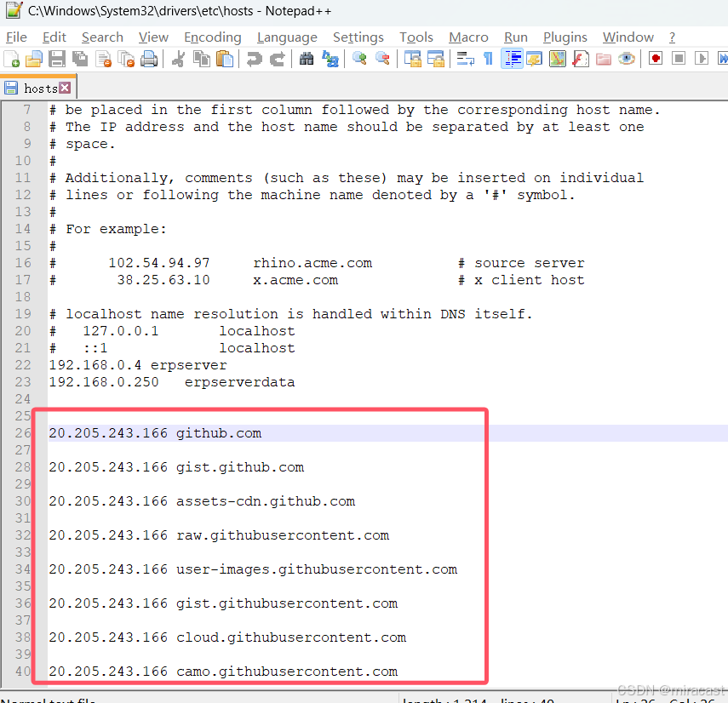The image size is (728, 703).
Task: Open the Search menu
Action: coord(103,37)
